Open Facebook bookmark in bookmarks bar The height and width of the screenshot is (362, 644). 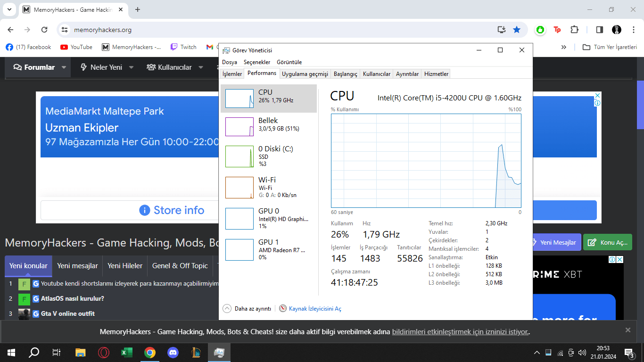click(x=28, y=47)
